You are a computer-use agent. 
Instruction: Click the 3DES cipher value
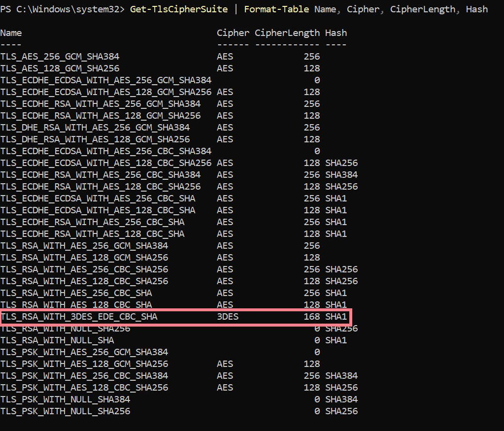(x=228, y=317)
